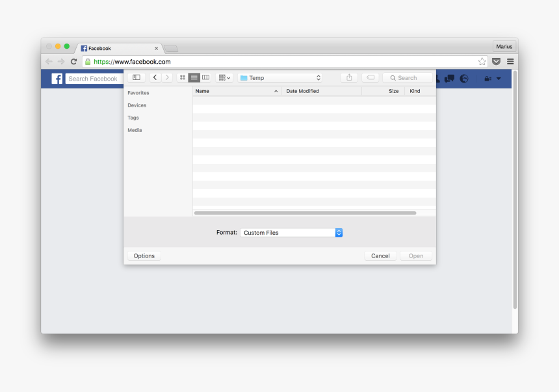Switch the file dialog to column view
Screen dimensions: 559x392
point(206,77)
